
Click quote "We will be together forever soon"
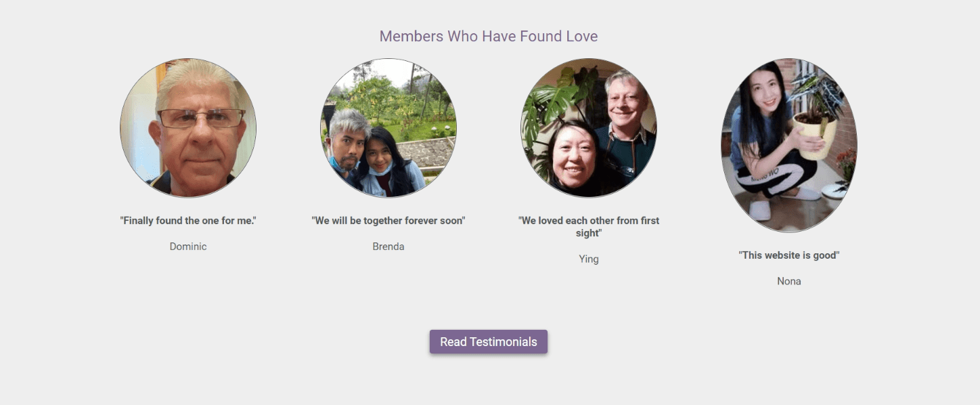click(x=388, y=221)
